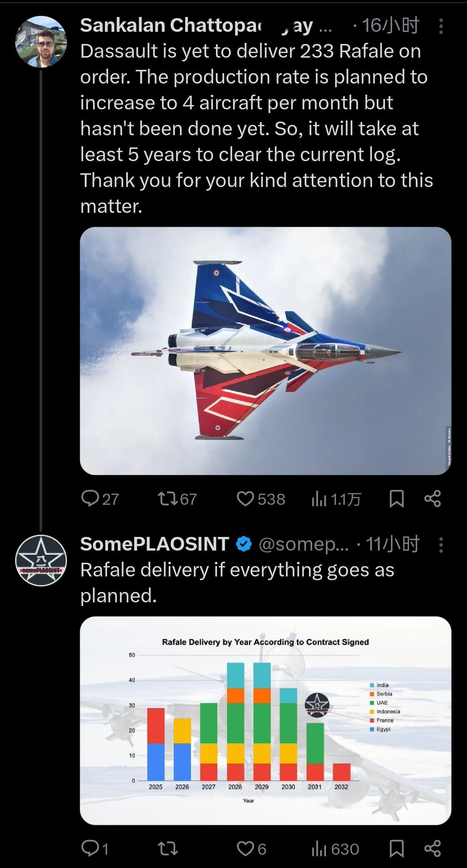The height and width of the screenshot is (868, 467).
Task: Share the Dassault Rafale tweet
Action: [433, 499]
